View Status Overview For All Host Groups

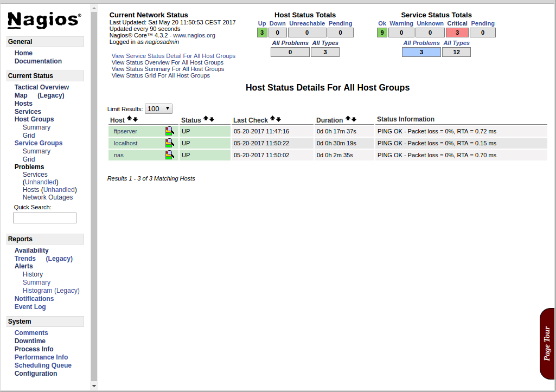168,62
